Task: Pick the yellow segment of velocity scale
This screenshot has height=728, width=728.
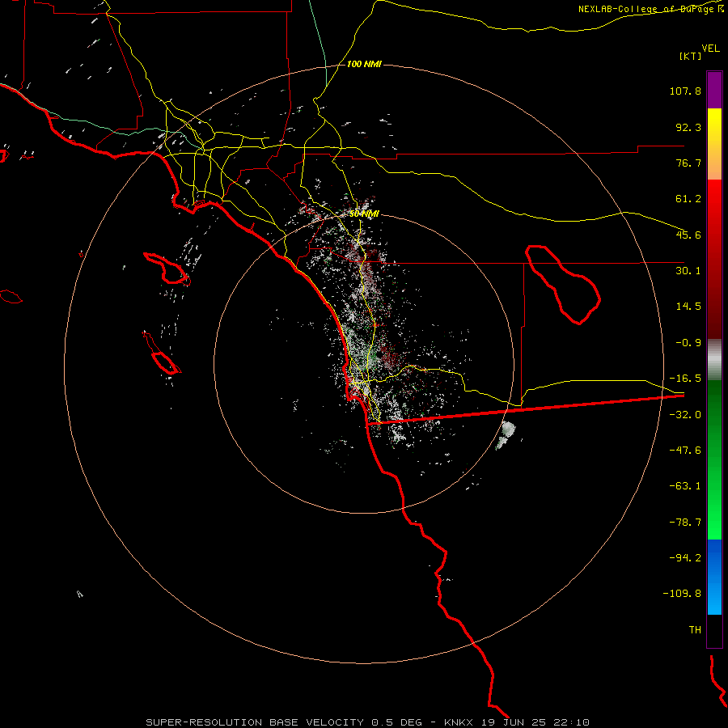Action: point(714,144)
